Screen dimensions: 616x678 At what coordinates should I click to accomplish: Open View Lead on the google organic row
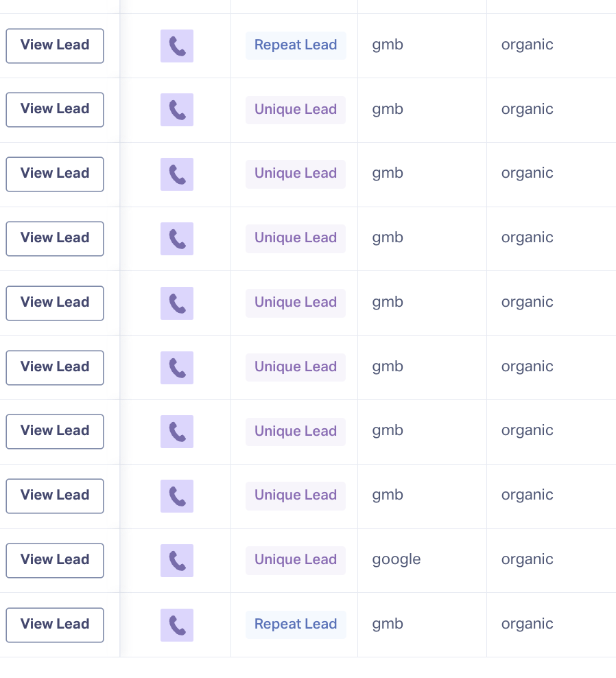click(x=54, y=560)
